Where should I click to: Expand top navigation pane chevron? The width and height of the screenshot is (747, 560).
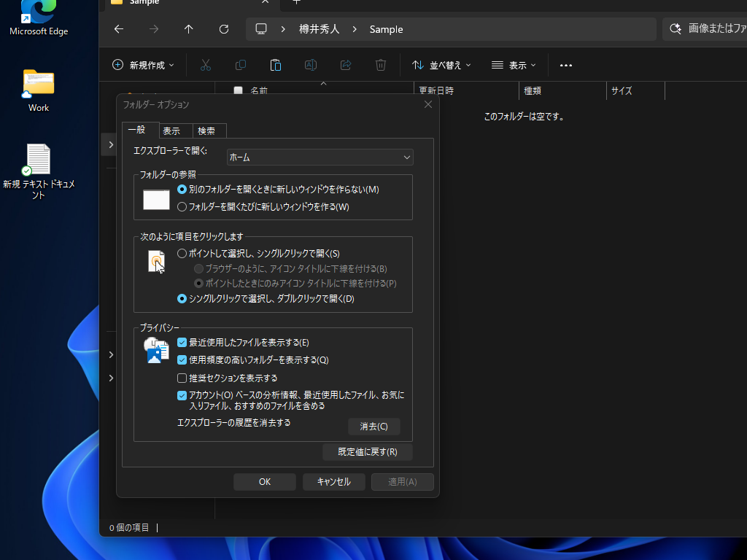(x=111, y=144)
